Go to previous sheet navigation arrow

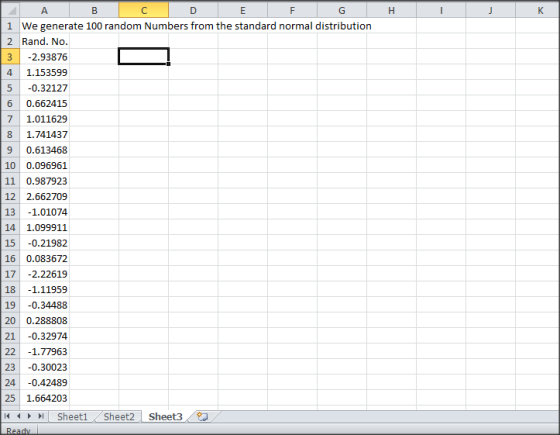point(18,416)
